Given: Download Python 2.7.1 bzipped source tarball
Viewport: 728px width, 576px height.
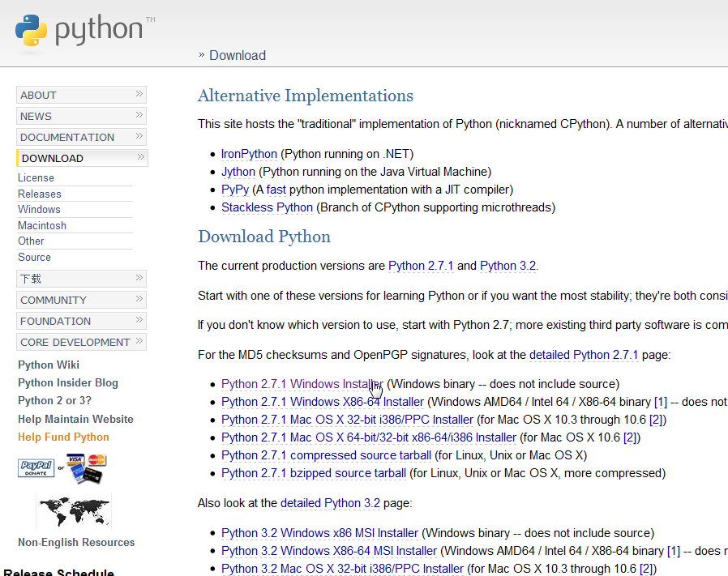Looking at the screenshot, I should [x=314, y=473].
